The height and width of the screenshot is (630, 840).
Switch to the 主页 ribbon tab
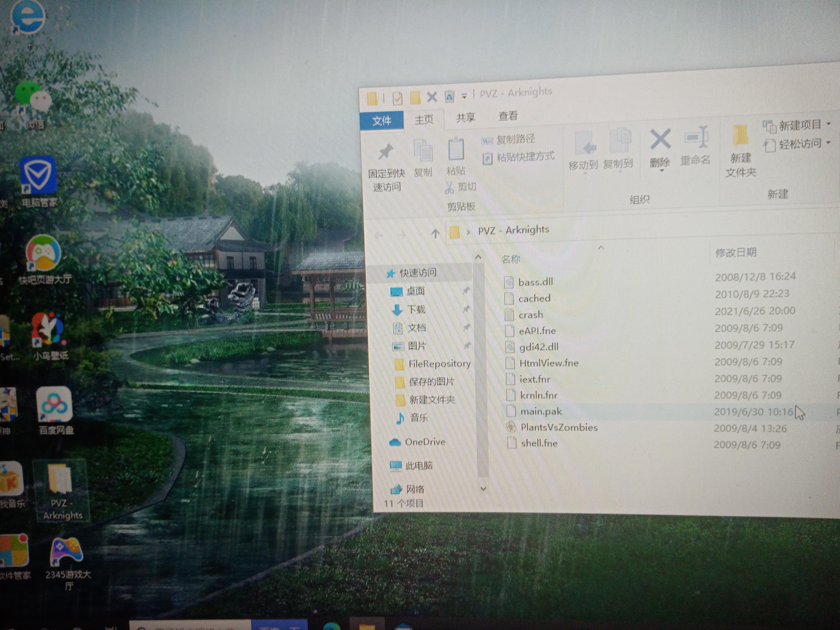pos(424,120)
